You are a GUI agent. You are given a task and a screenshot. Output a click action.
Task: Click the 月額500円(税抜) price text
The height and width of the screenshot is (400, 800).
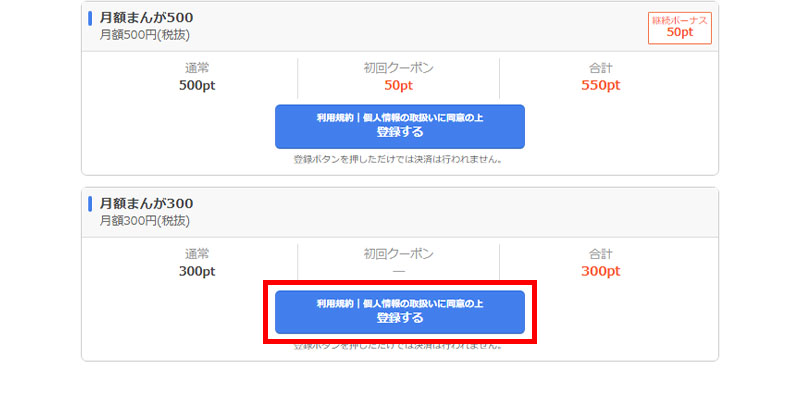144,34
